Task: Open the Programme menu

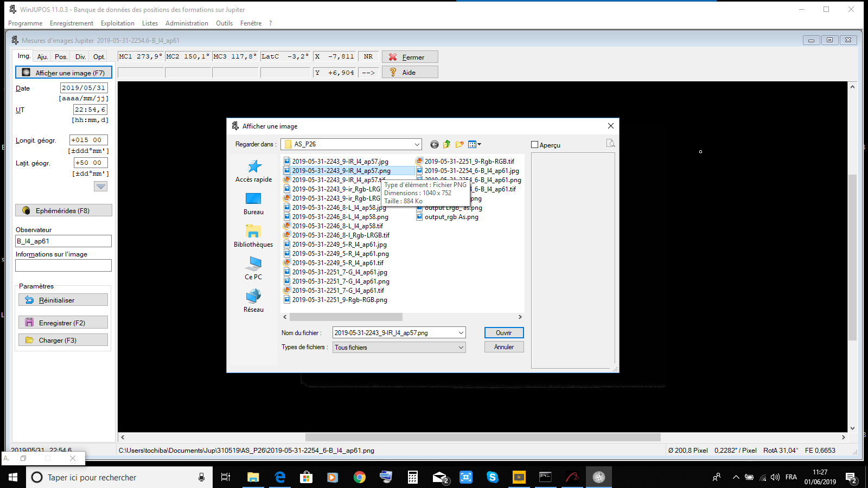Action: point(25,23)
